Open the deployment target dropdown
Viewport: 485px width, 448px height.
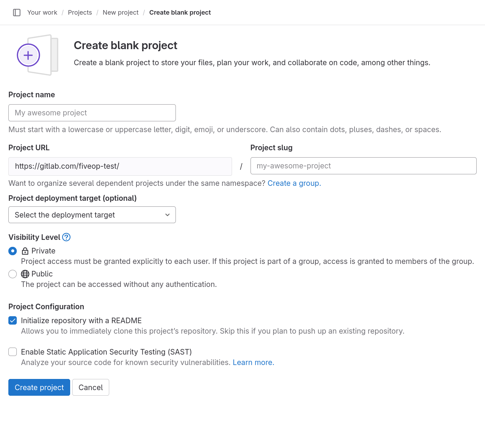[x=92, y=215]
